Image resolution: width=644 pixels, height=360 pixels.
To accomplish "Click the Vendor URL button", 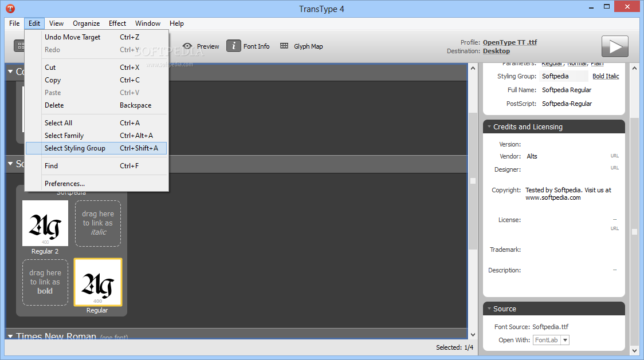I will [614, 156].
